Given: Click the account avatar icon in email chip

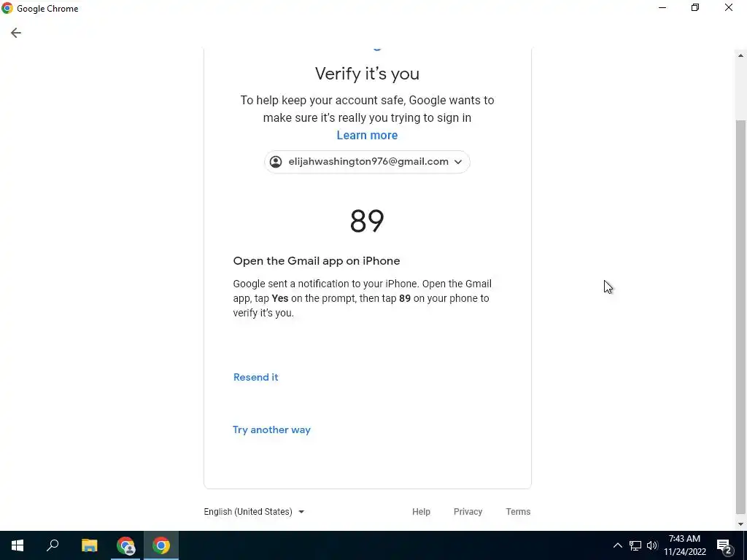Looking at the screenshot, I should (276, 161).
